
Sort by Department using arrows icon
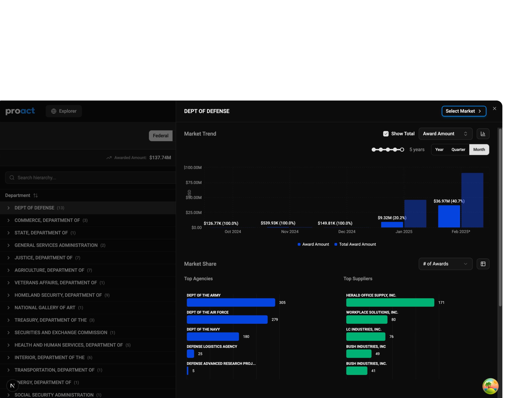pos(36,195)
